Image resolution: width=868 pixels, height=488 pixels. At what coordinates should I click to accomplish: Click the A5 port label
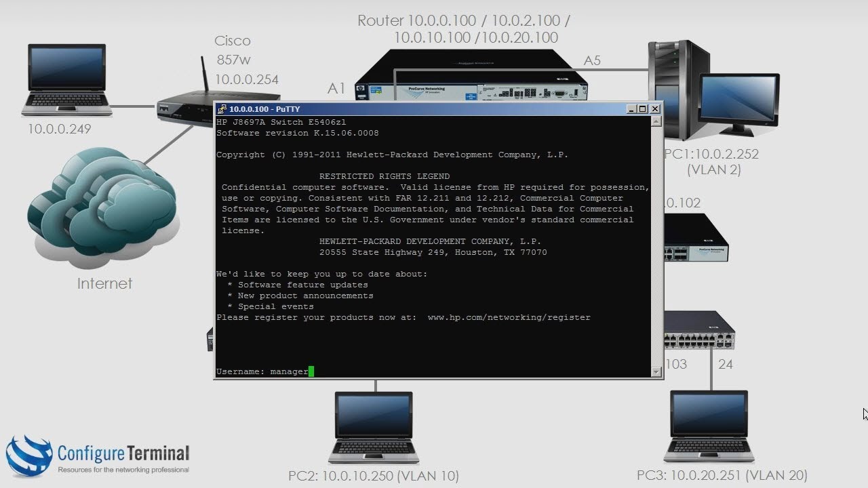coord(592,60)
